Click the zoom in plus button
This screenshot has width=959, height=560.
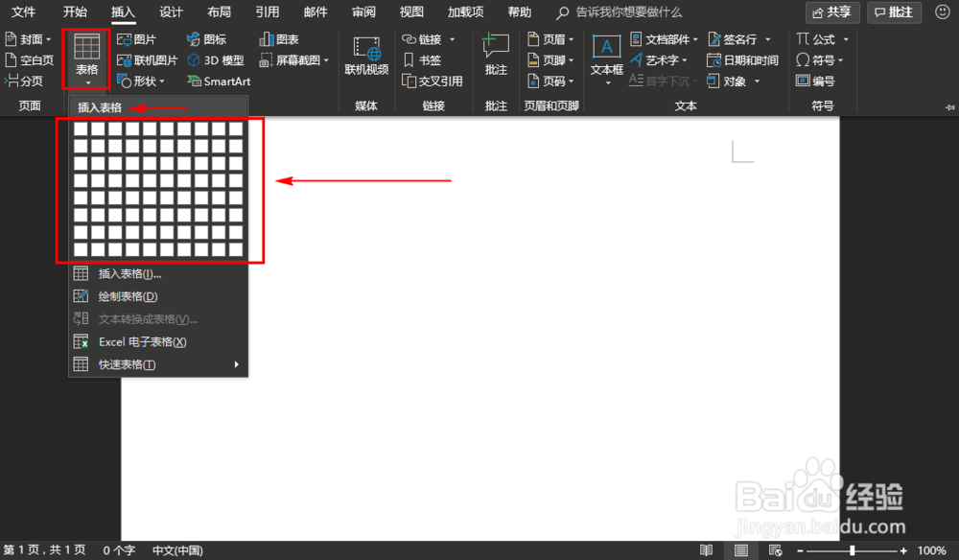tap(903, 550)
